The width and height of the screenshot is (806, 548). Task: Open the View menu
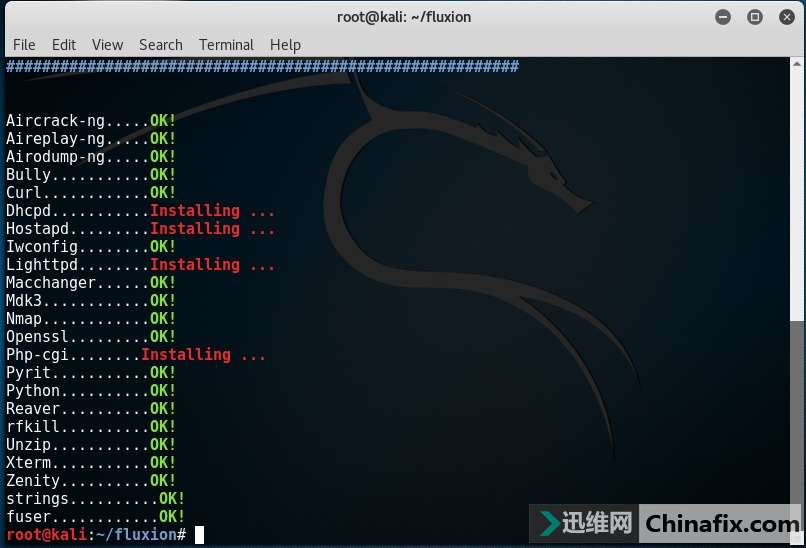pos(107,45)
